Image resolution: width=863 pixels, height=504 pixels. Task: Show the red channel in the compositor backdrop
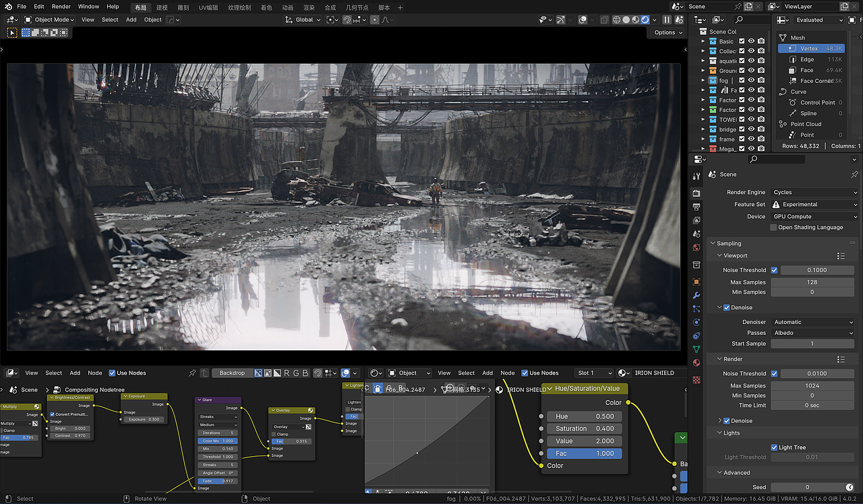point(287,373)
